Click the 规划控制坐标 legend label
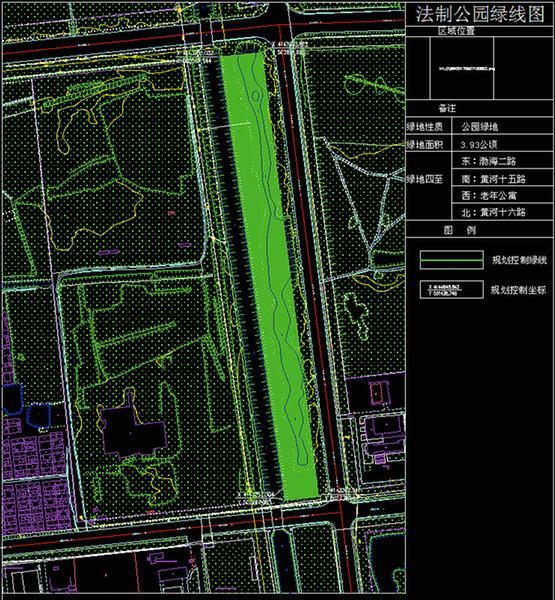555x600 pixels. 519,290
